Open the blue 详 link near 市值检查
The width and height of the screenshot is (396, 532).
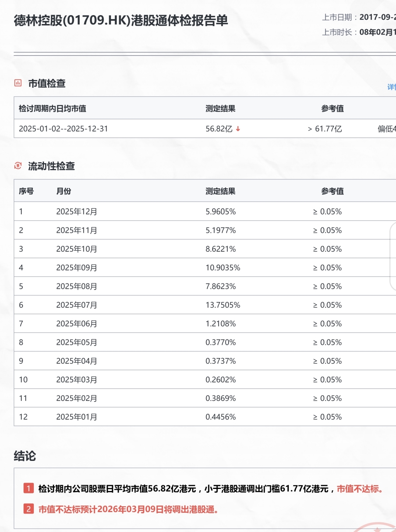(392, 87)
